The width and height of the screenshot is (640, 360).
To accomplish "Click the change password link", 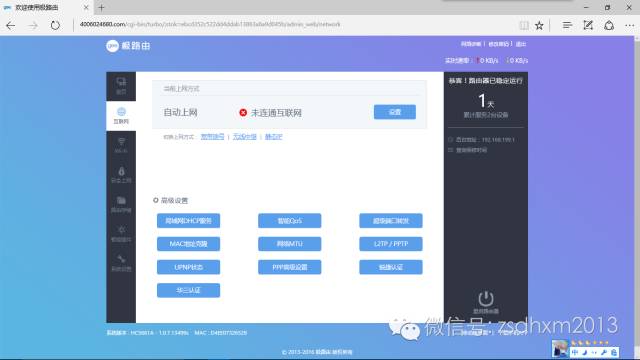I will (498, 44).
